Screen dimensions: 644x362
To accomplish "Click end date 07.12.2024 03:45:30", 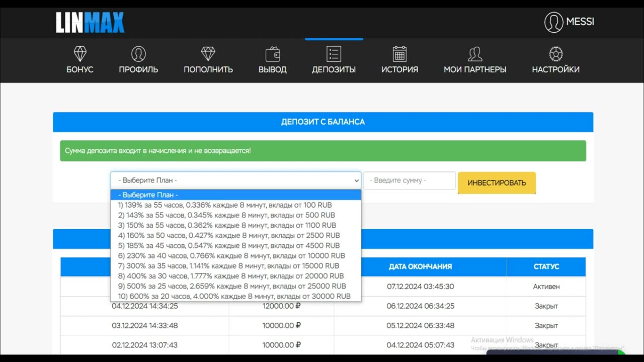I will [420, 286].
